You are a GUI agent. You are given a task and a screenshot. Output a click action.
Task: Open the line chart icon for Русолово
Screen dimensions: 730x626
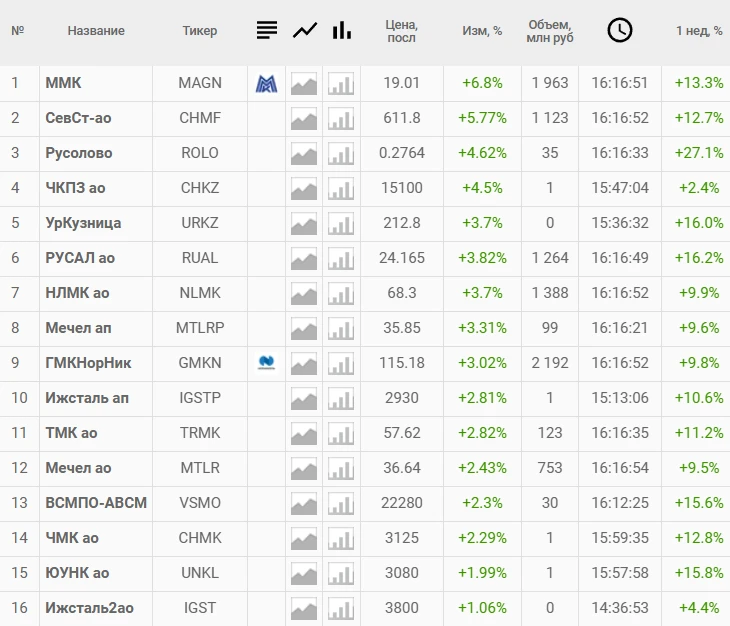(x=304, y=154)
